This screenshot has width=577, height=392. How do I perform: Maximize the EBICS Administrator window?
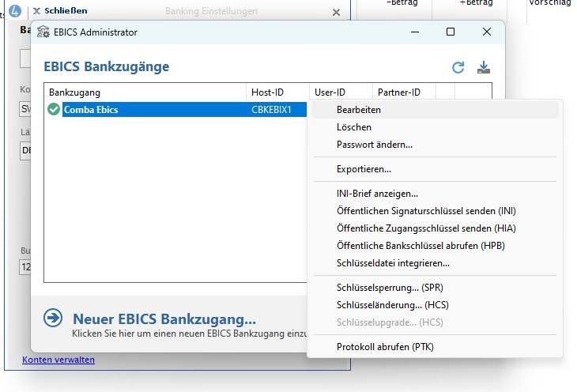[x=451, y=32]
